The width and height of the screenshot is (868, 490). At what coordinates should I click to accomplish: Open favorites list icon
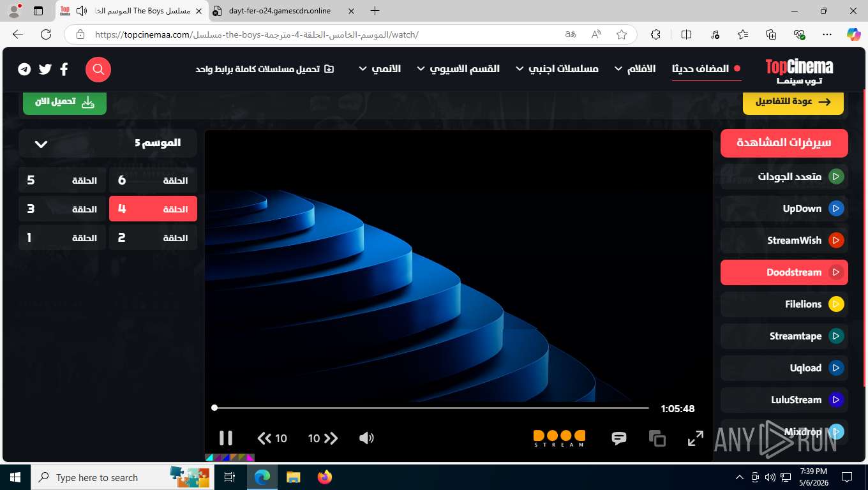743,34
